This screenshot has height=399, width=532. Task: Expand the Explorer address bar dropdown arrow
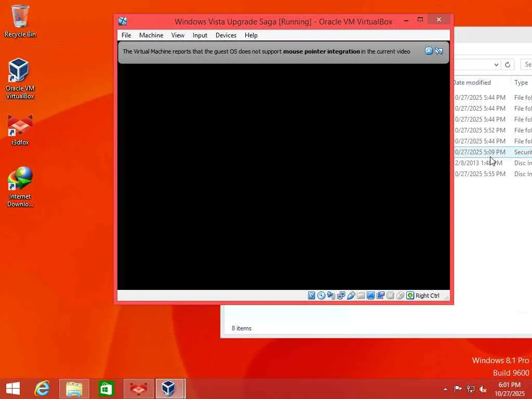pos(496,64)
